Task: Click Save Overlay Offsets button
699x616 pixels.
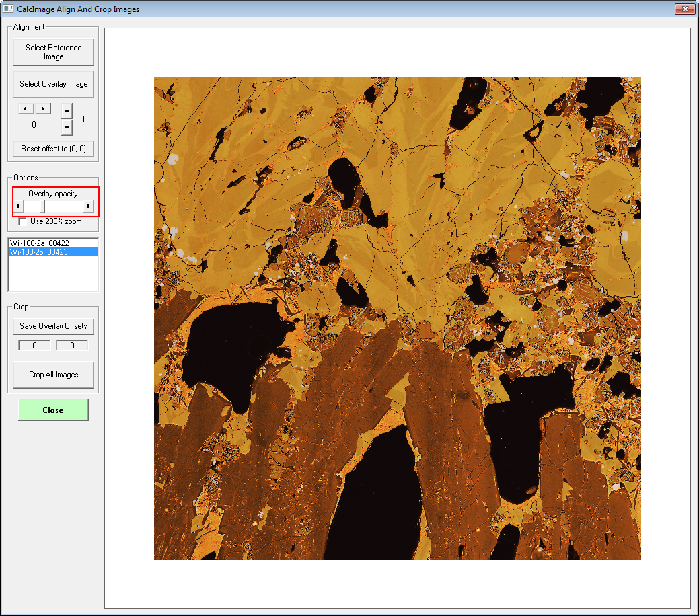Action: 53,326
